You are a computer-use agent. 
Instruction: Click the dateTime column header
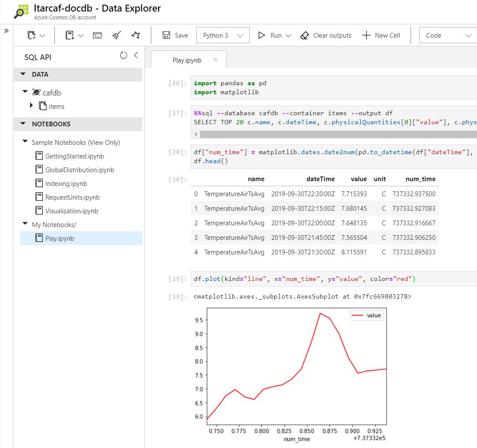320,179
